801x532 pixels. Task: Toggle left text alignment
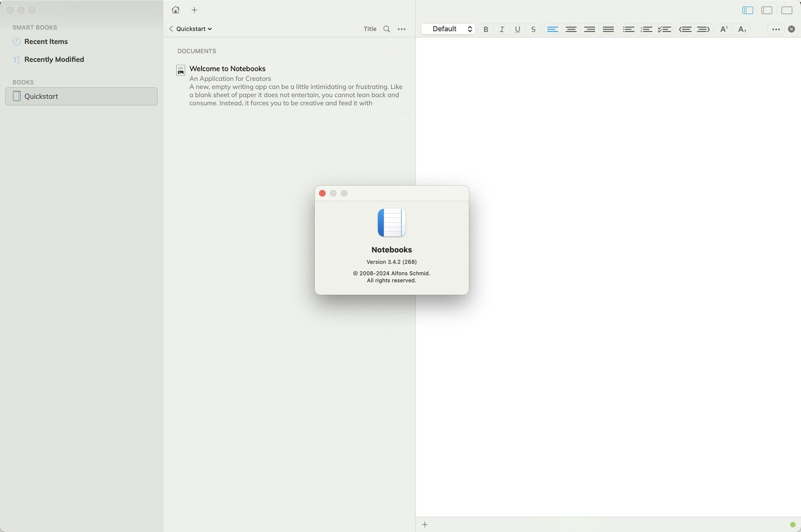(552, 29)
